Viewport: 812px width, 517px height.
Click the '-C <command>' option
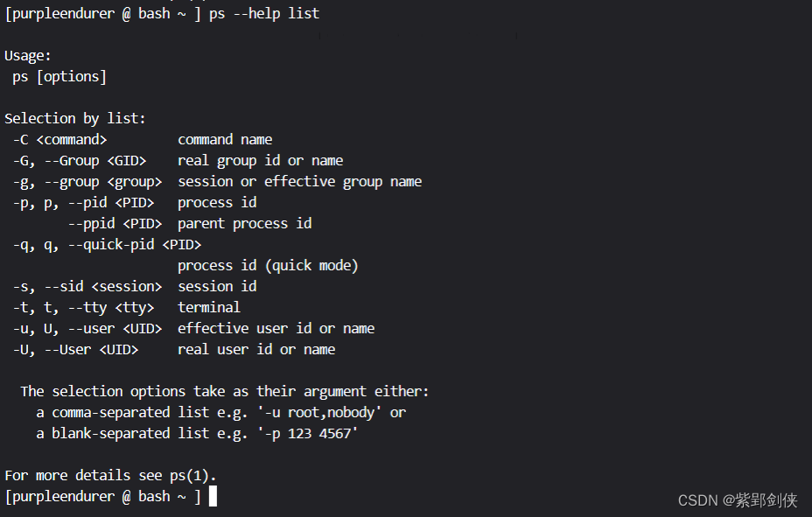59,139
